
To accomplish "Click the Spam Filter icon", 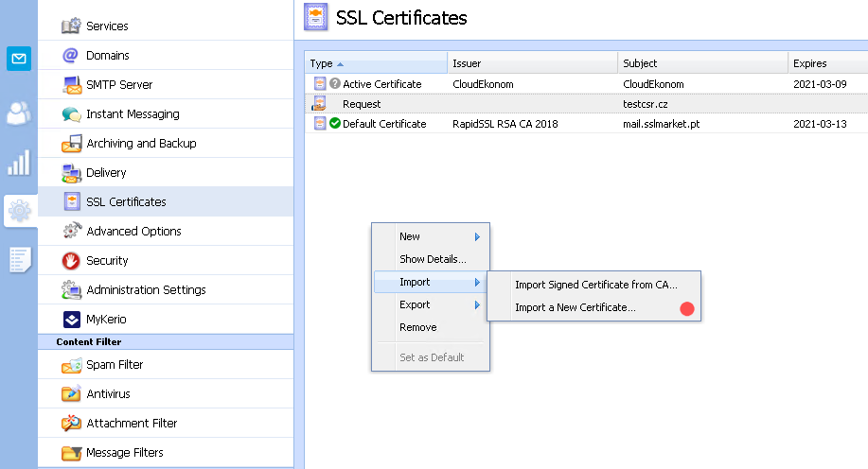I will [x=71, y=365].
